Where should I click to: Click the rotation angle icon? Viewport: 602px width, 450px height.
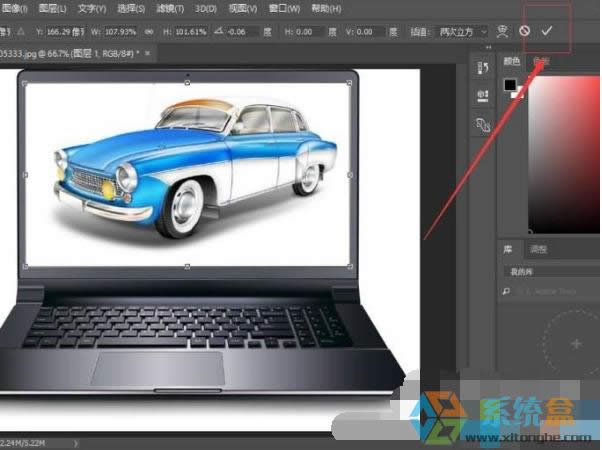(x=233, y=31)
